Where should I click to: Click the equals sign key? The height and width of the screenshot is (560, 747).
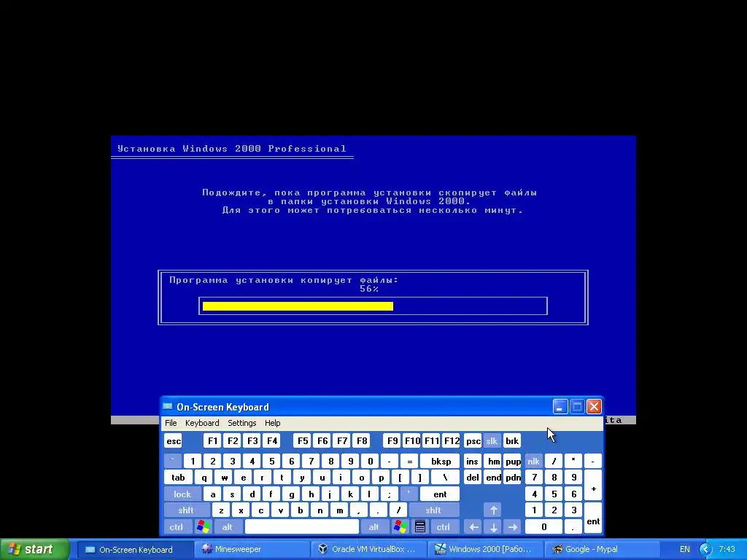tap(409, 461)
